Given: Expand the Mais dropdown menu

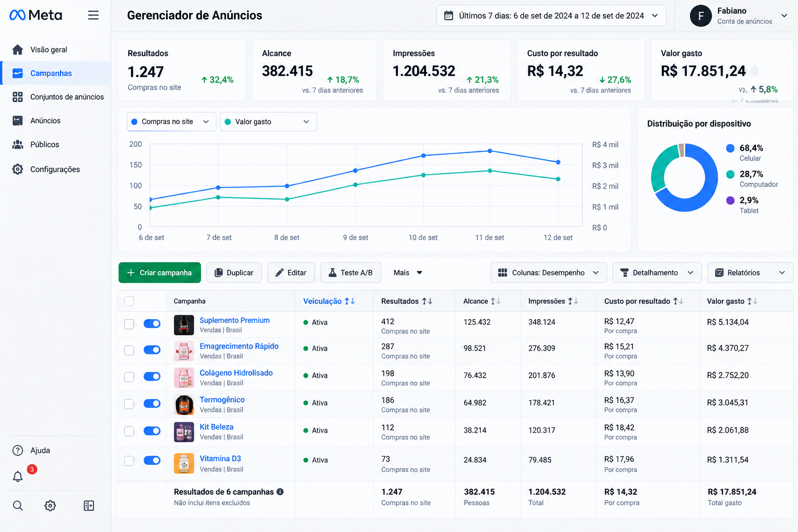Looking at the screenshot, I should coord(408,273).
